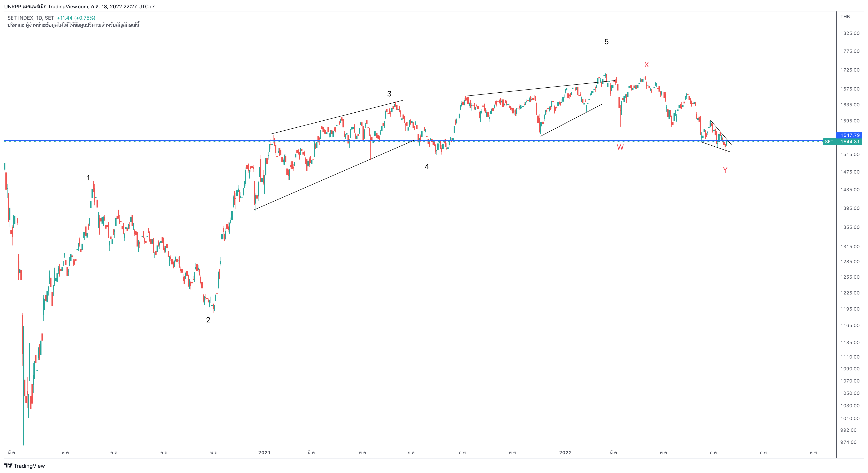Click the 974.00 price axis label

tap(848, 442)
